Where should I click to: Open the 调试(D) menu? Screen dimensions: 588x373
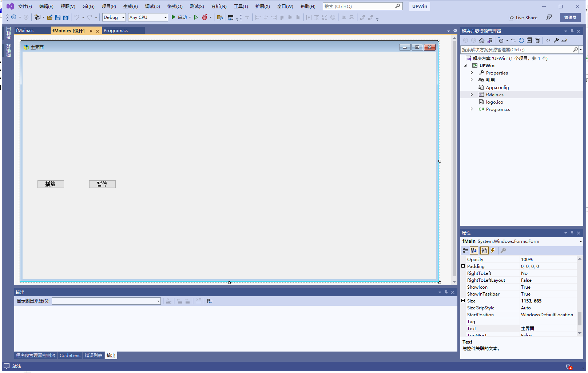click(152, 6)
